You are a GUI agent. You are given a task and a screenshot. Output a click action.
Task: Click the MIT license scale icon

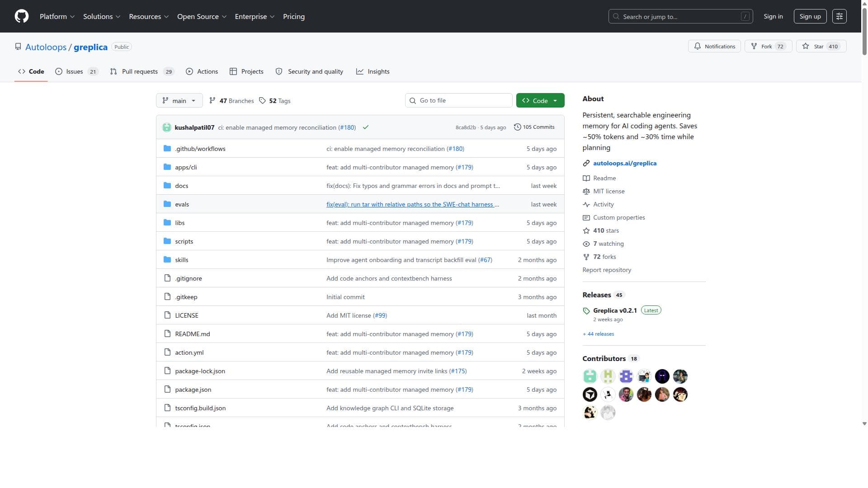(x=586, y=191)
